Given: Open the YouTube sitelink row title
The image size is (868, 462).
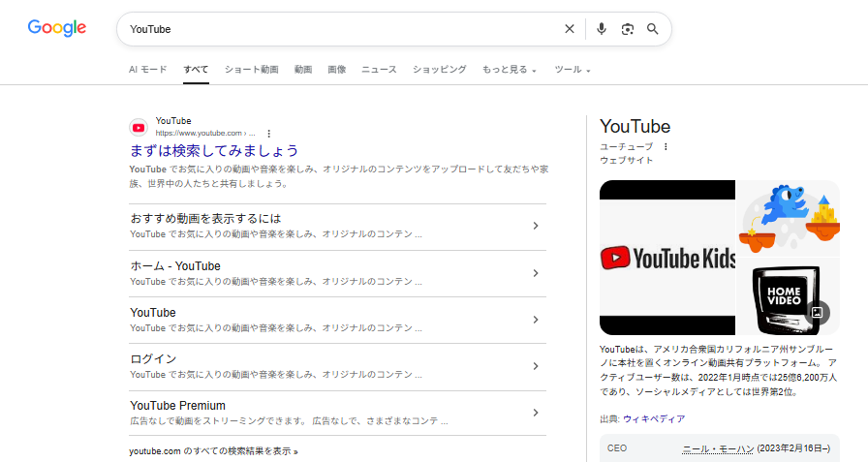Looking at the screenshot, I should click(x=153, y=313).
